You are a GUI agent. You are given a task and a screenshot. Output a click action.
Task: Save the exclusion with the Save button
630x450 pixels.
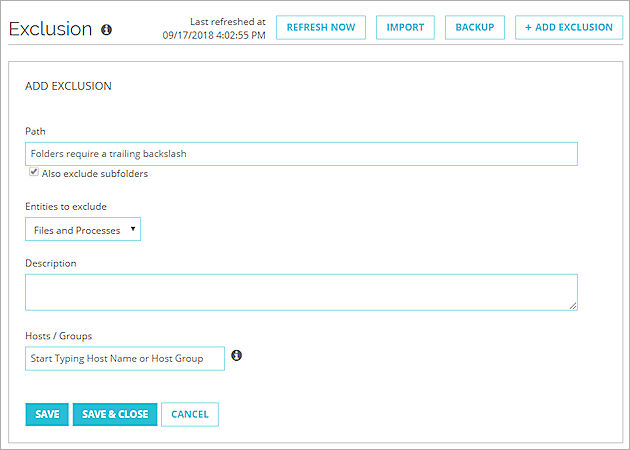coord(47,414)
